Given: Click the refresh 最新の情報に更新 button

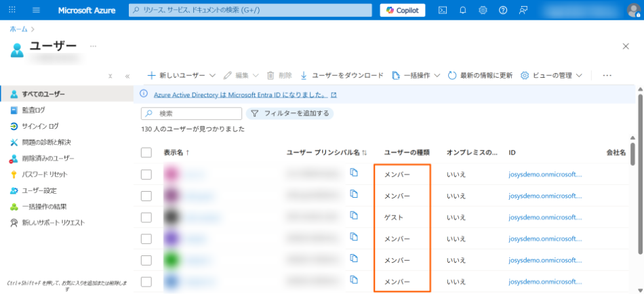Looking at the screenshot, I should coord(480,75).
